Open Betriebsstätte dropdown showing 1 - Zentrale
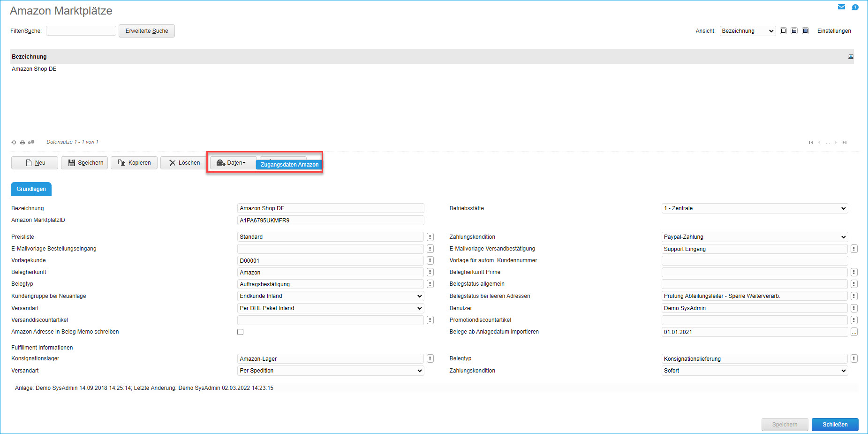The height and width of the screenshot is (434, 868). tap(755, 208)
